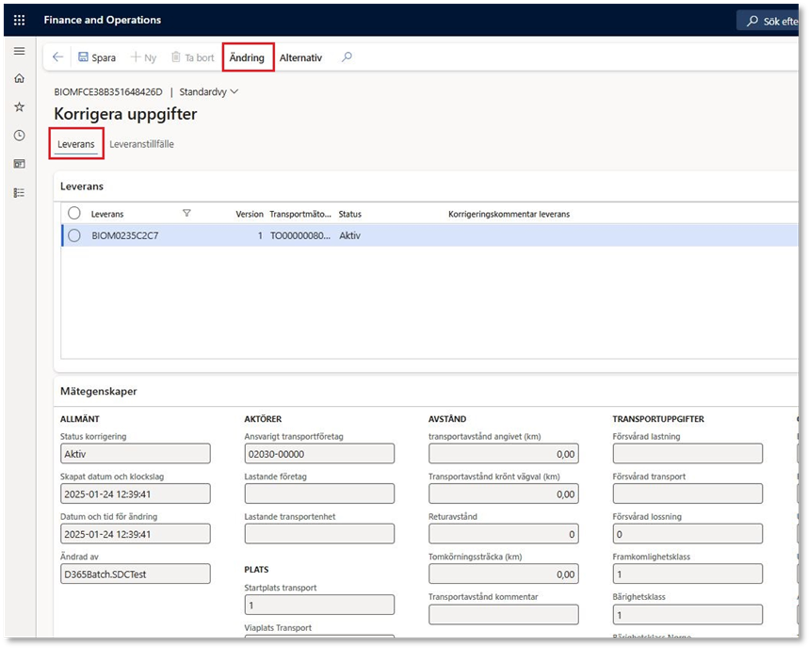Open Favorites star icon in sidebar
The height and width of the screenshot is (651, 812).
[19, 107]
